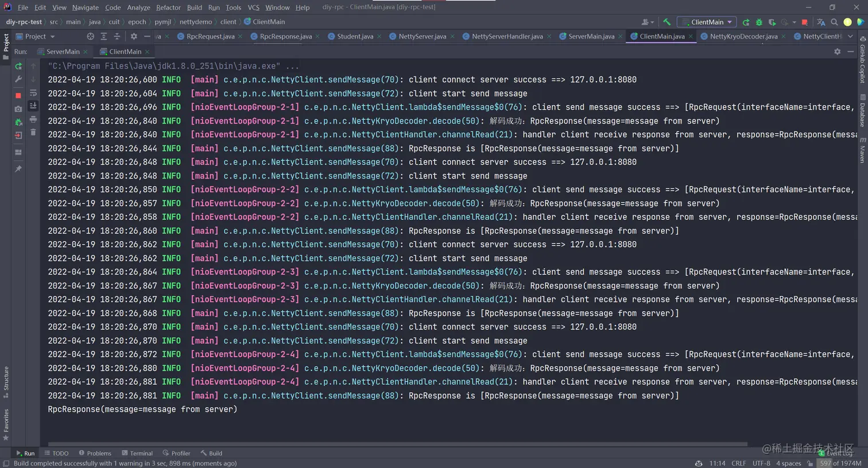Viewport: 868px width, 468px height.
Task: Switch to ServerMain run tab
Action: (63, 52)
